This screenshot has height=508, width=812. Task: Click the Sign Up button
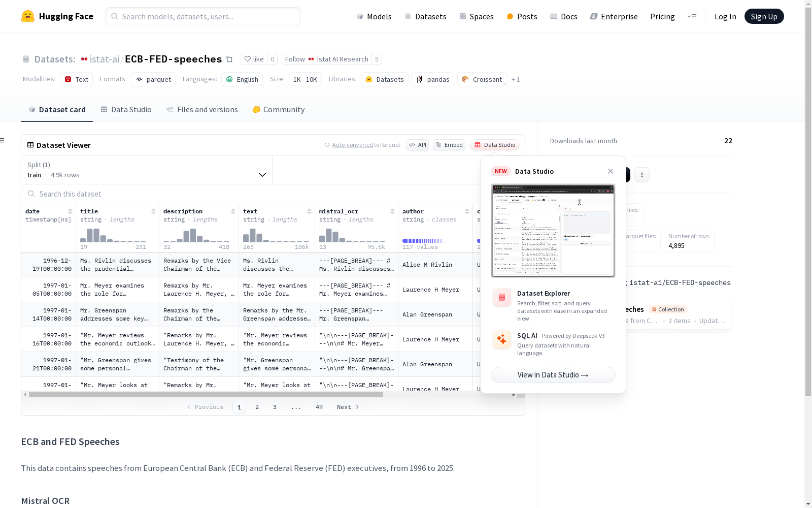(764, 16)
